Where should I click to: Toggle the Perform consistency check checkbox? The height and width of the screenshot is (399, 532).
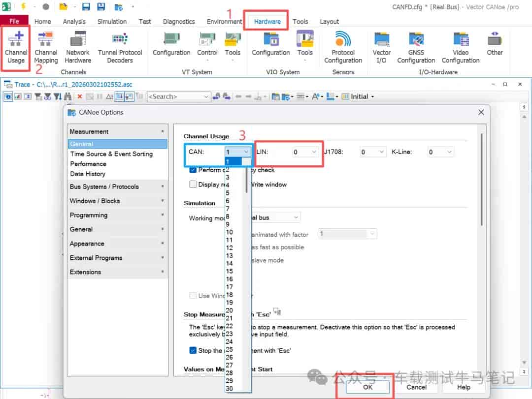click(x=193, y=170)
